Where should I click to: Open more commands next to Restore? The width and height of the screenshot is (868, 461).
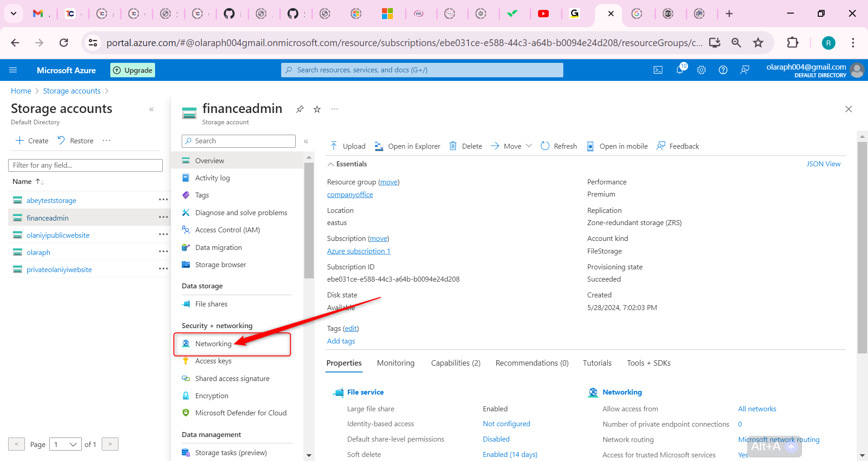pyautogui.click(x=107, y=141)
